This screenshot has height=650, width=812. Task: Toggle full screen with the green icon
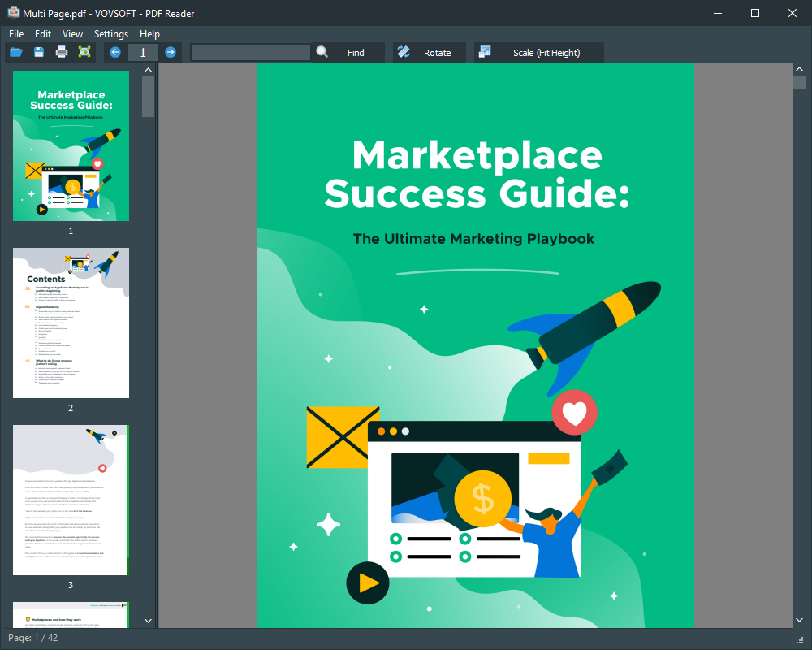[84, 52]
